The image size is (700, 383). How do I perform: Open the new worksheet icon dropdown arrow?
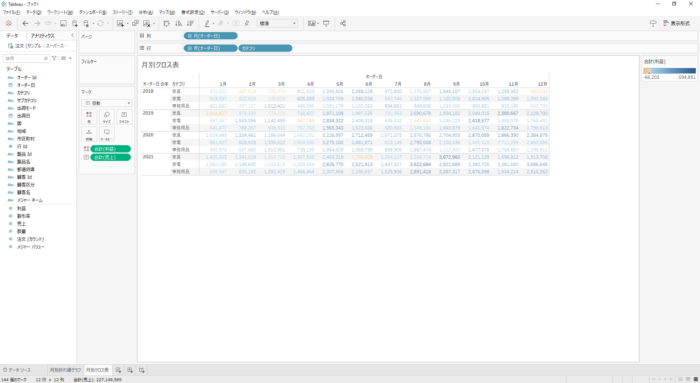pos(127,24)
